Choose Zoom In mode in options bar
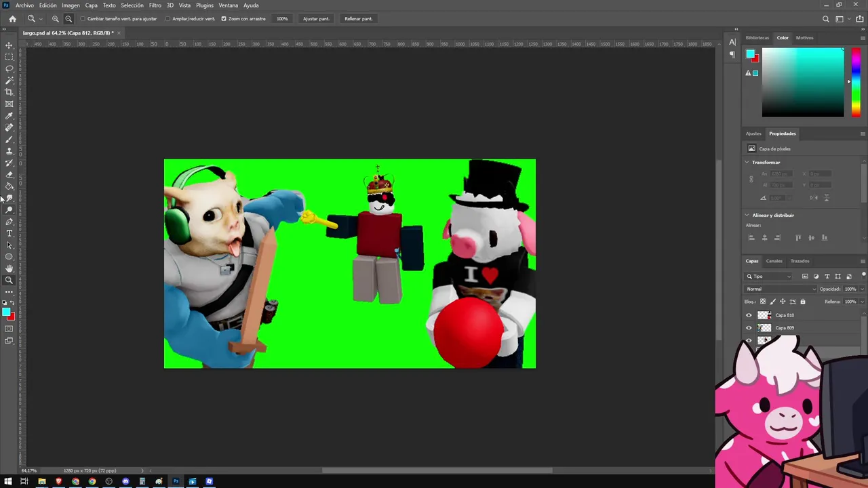The width and height of the screenshot is (868, 488). (x=56, y=19)
